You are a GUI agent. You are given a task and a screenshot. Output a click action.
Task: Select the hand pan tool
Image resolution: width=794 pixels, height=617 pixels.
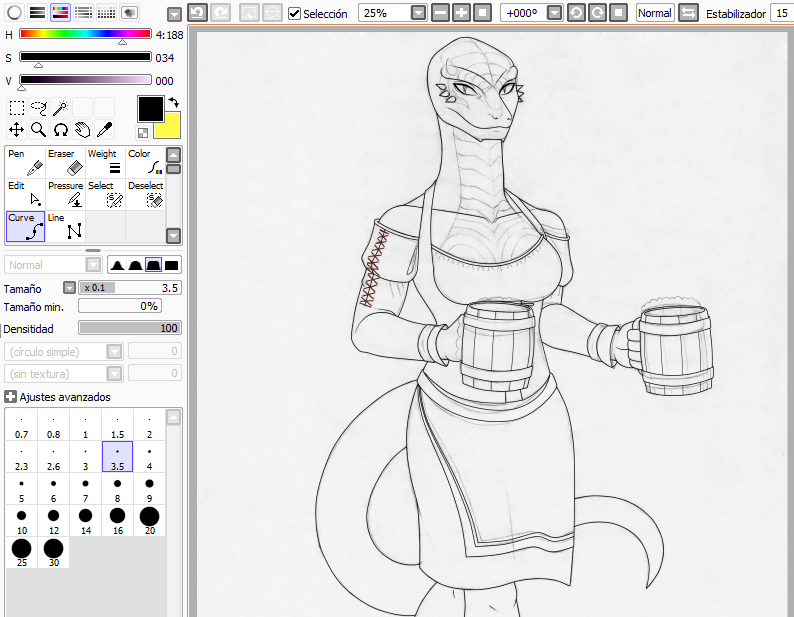pos(83,130)
